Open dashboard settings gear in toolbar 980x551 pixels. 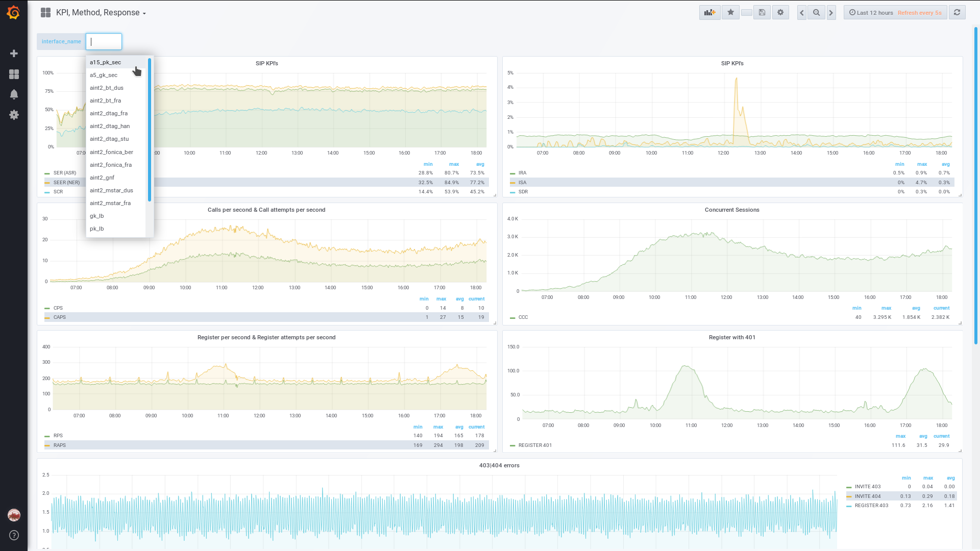point(780,13)
